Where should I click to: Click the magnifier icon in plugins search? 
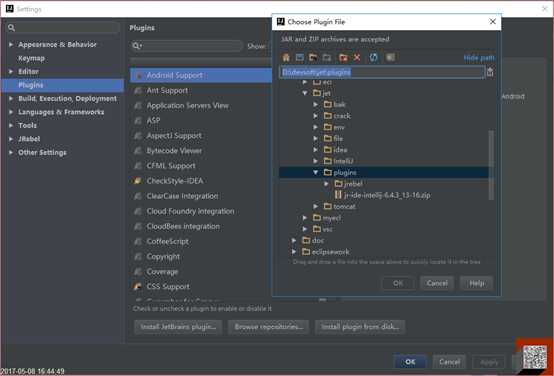click(x=137, y=46)
